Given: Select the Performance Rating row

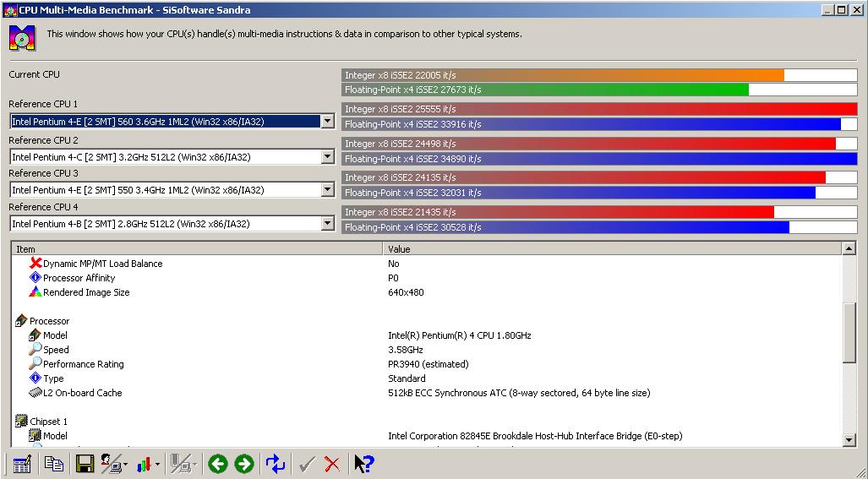Looking at the screenshot, I should point(426,364).
